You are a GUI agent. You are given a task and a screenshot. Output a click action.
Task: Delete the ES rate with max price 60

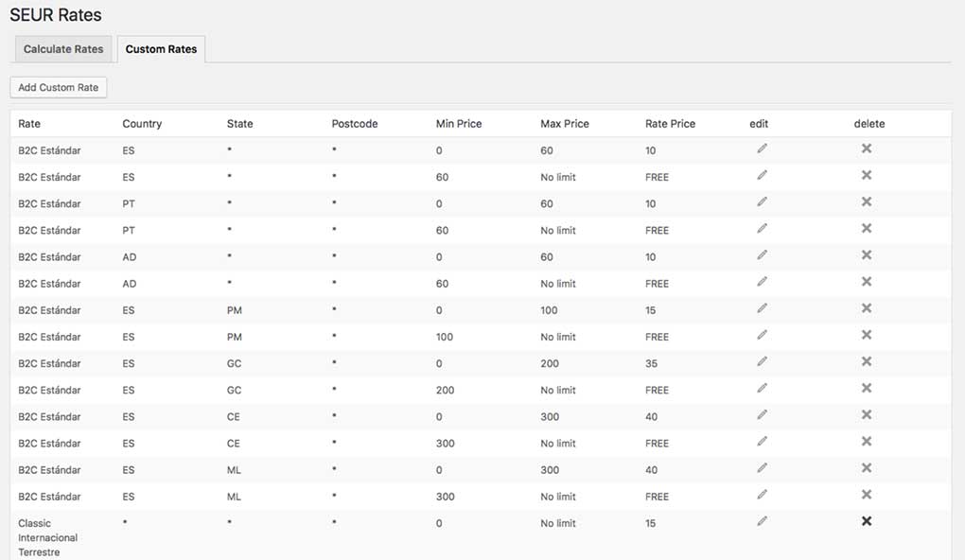(x=866, y=149)
